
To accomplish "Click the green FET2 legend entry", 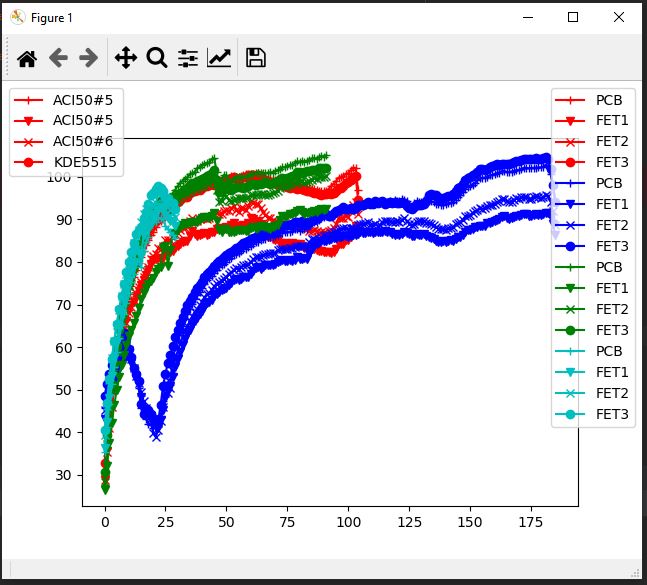I will (591, 309).
